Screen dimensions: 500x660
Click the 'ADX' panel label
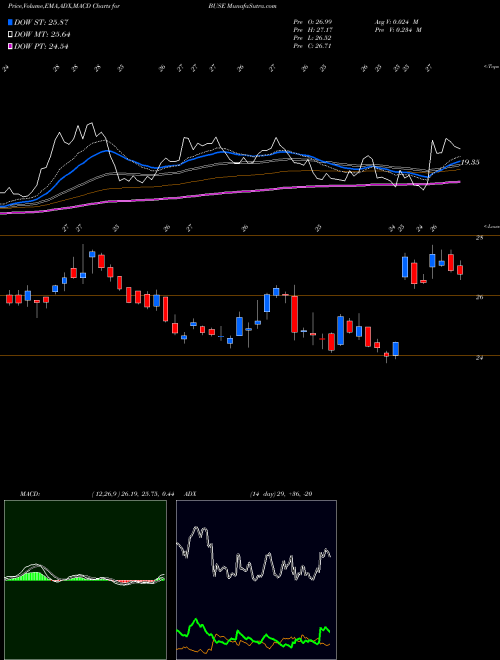click(x=190, y=494)
